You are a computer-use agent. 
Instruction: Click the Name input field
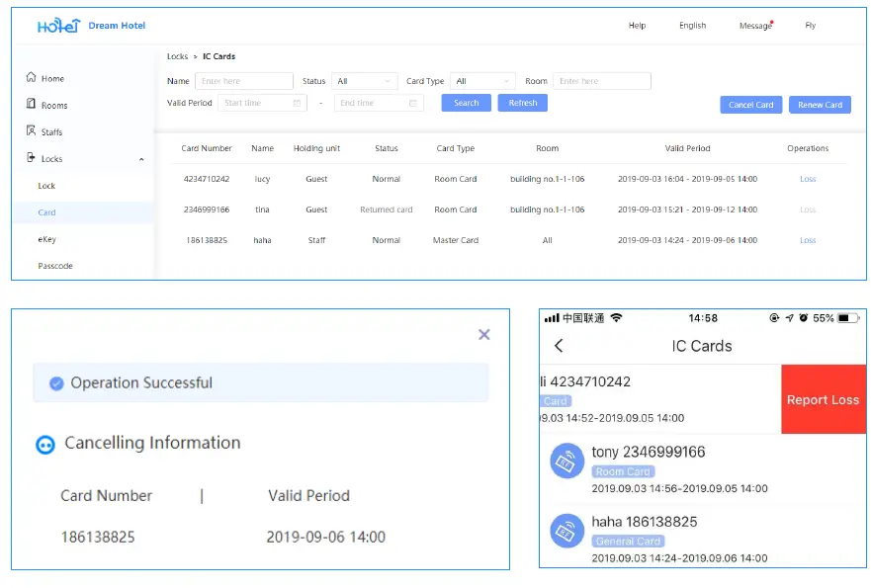pyautogui.click(x=243, y=81)
